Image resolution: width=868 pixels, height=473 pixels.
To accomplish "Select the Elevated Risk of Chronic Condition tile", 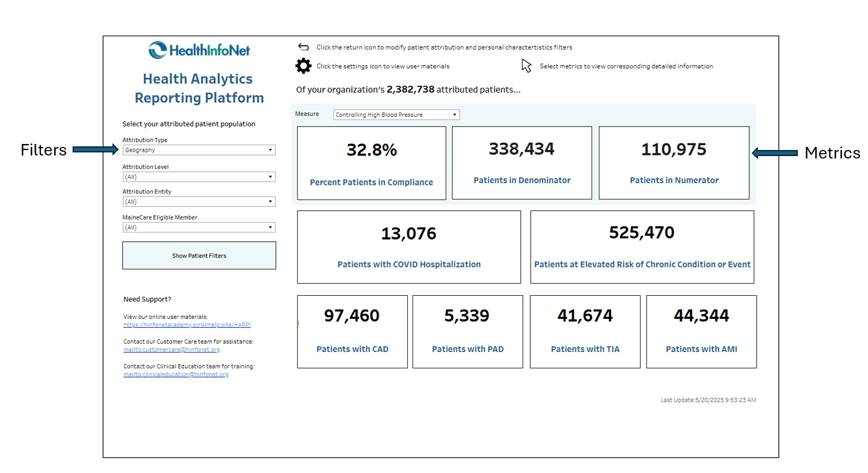I will click(x=642, y=247).
